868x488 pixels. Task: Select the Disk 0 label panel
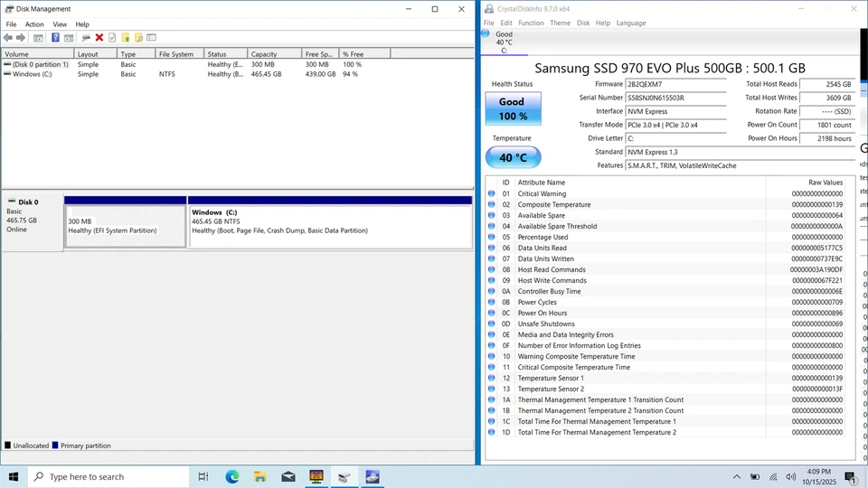[33, 221]
